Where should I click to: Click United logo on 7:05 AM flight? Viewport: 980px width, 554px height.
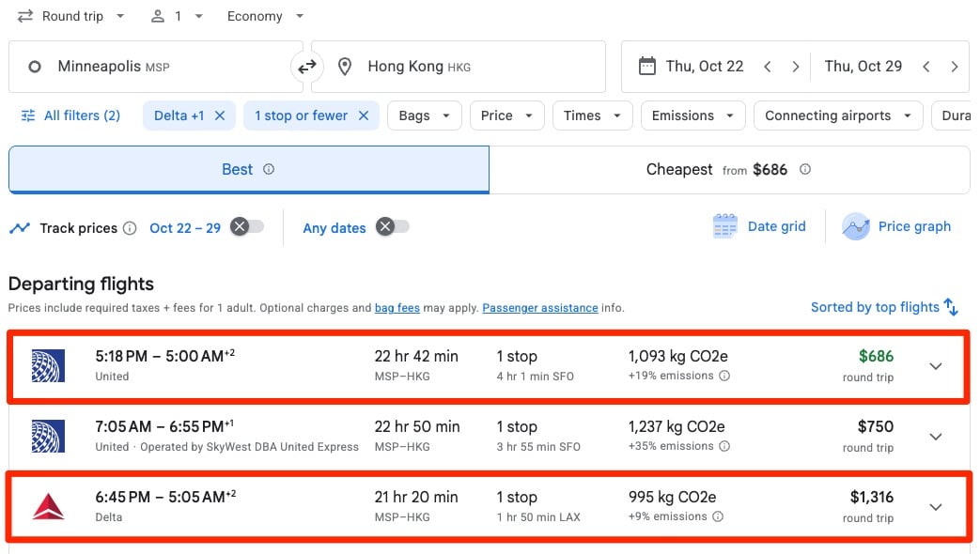(48, 436)
